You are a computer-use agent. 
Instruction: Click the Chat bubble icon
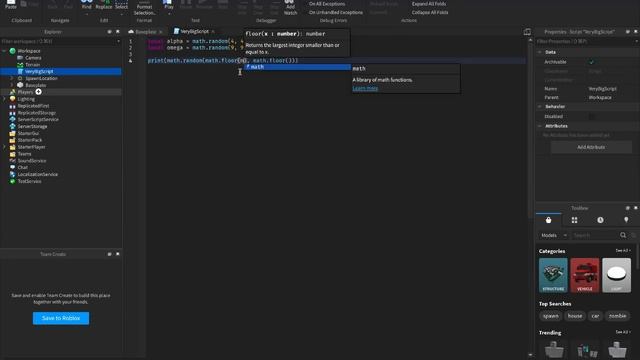(13, 167)
